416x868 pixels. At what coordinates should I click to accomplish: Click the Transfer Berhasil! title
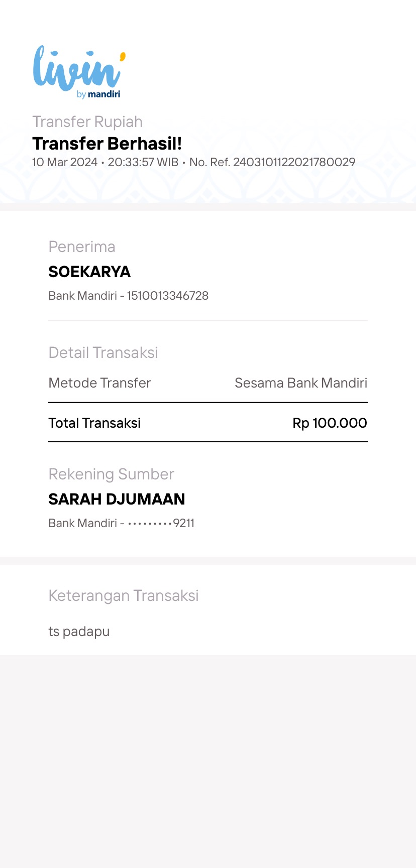click(107, 144)
